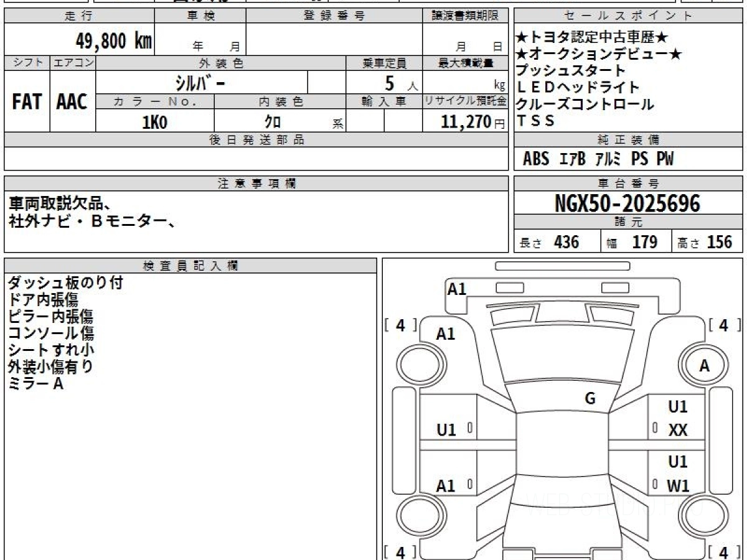This screenshot has height=560, width=747.
Task: Select the 純正装備 heading
Action: (629, 140)
